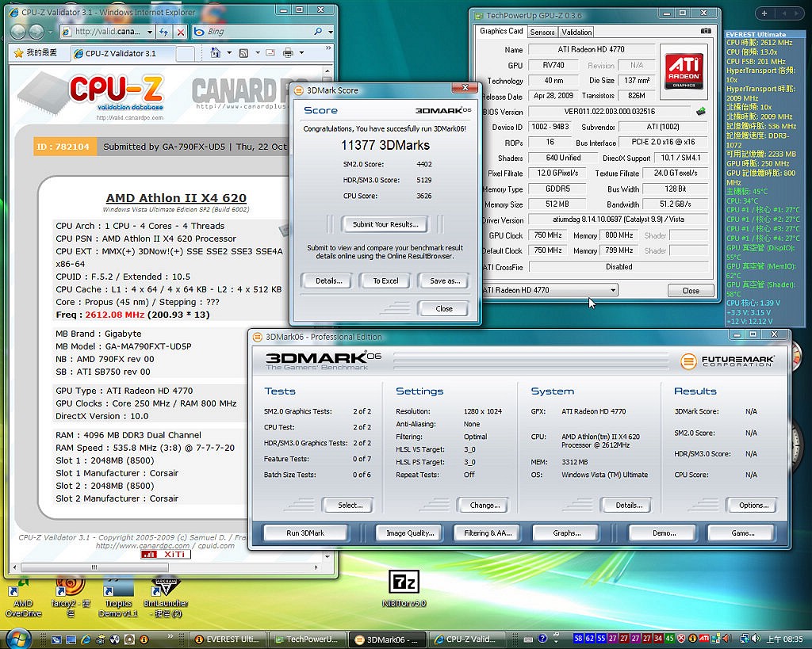Refresh the CPU-Z Validator page
The image size is (812, 649).
163,32
